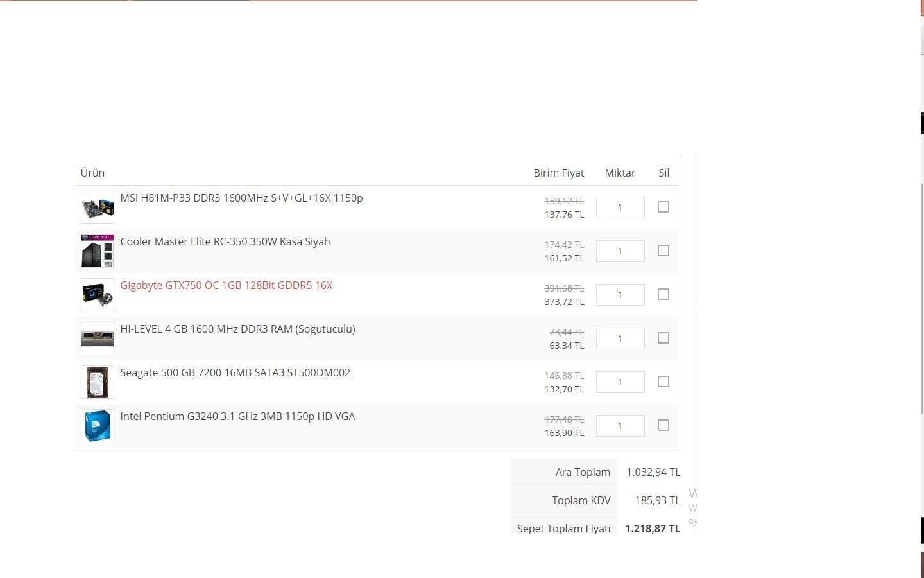Viewport: 924px width, 578px height.
Task: Open MSI H81M-P33 motherboard product thumbnail
Action: 98,207
